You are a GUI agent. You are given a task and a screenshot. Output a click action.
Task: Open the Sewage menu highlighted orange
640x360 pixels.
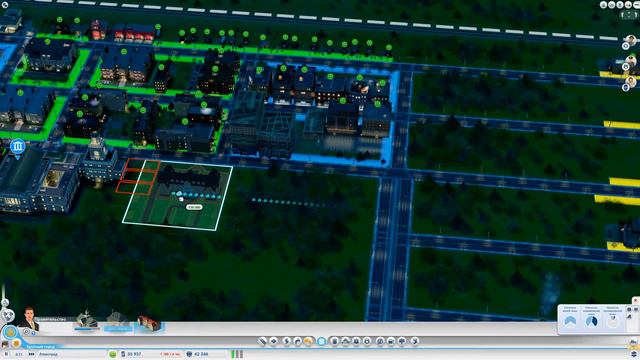(x=309, y=341)
